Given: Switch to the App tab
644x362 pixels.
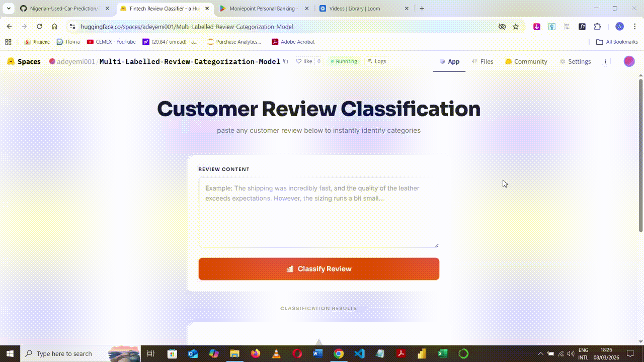Looking at the screenshot, I should (x=449, y=61).
